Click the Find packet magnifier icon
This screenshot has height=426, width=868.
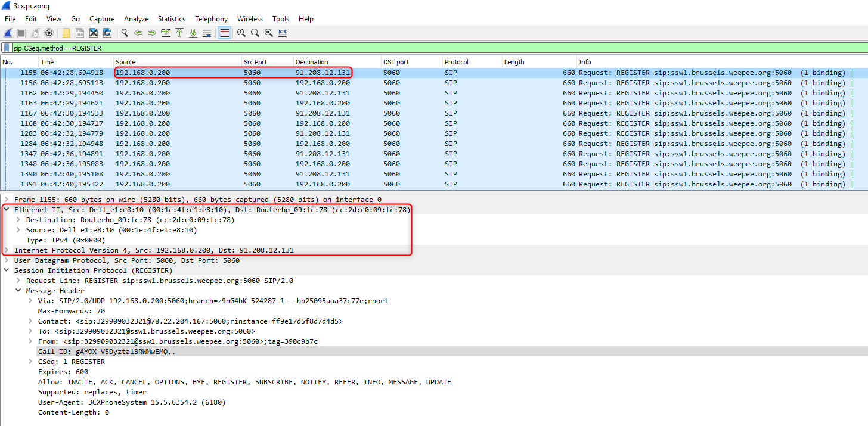pos(125,33)
